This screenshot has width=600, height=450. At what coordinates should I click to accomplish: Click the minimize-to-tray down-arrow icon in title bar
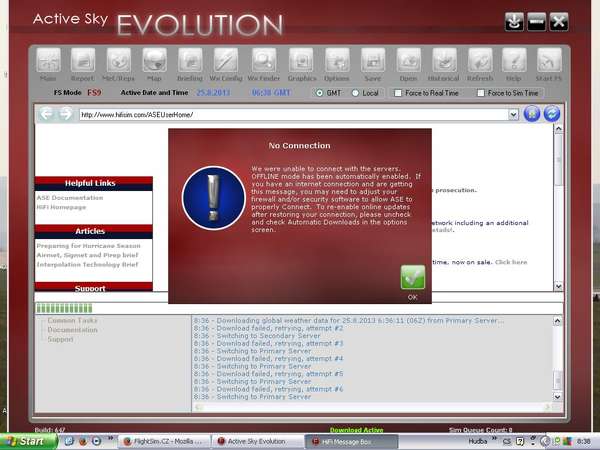tap(514, 22)
